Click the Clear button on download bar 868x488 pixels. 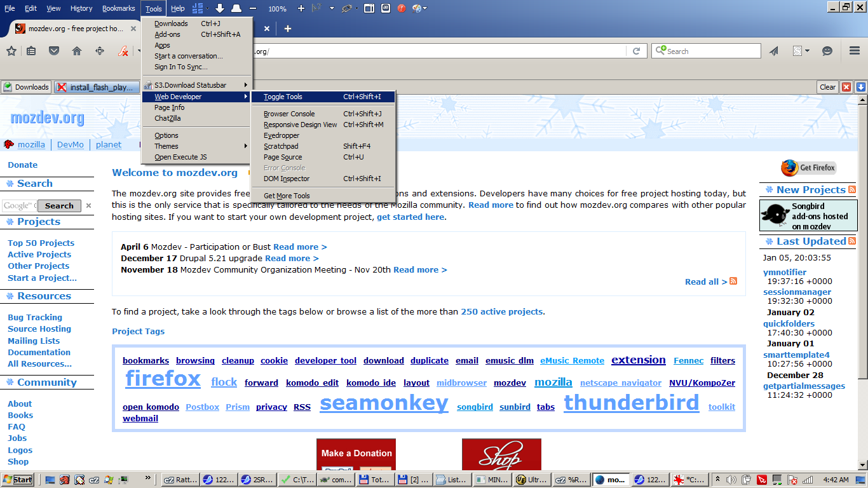[827, 87]
